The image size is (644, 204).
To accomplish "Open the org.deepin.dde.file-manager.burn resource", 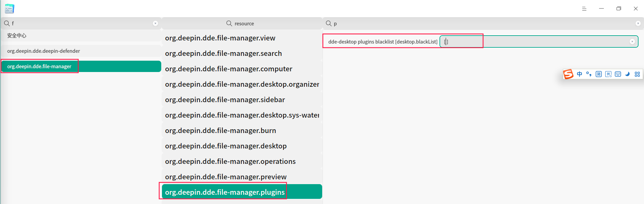I will [x=242, y=131].
